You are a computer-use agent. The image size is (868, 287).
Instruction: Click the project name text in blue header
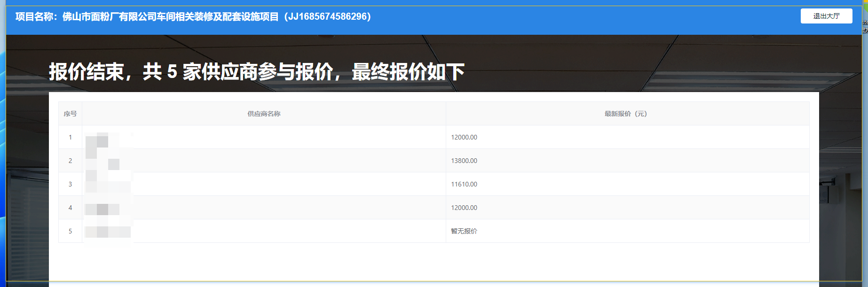(x=193, y=17)
